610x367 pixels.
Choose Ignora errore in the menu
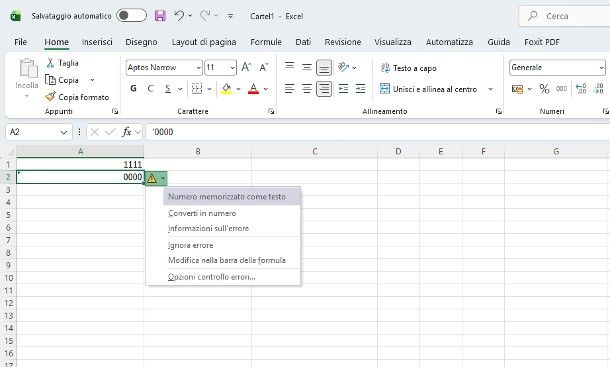[x=191, y=246]
